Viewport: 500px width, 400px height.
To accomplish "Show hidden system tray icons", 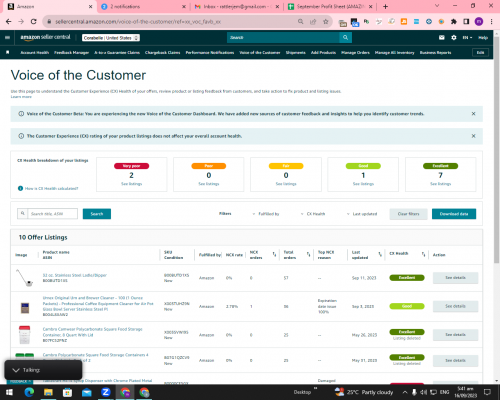I will [405, 392].
